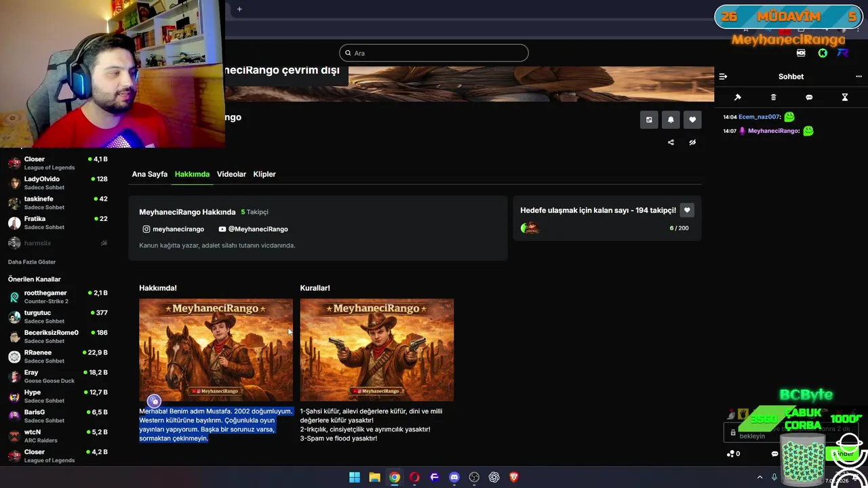This screenshot has width=868, height=488.
Task: Click the chat bubble icon below message box
Action: [774, 453]
